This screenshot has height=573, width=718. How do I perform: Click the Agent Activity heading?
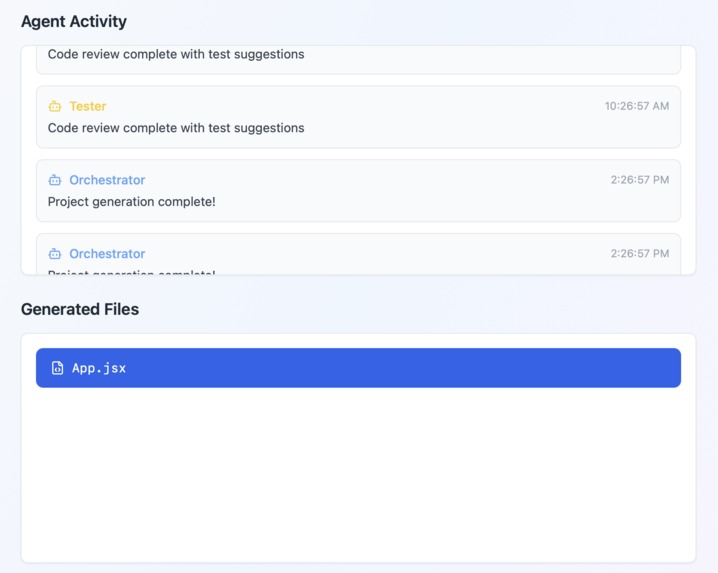[x=74, y=22]
